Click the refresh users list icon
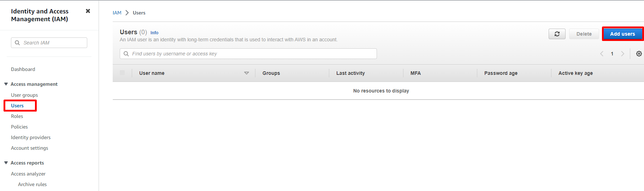Viewport: 644px width, 191px height. pyautogui.click(x=557, y=34)
